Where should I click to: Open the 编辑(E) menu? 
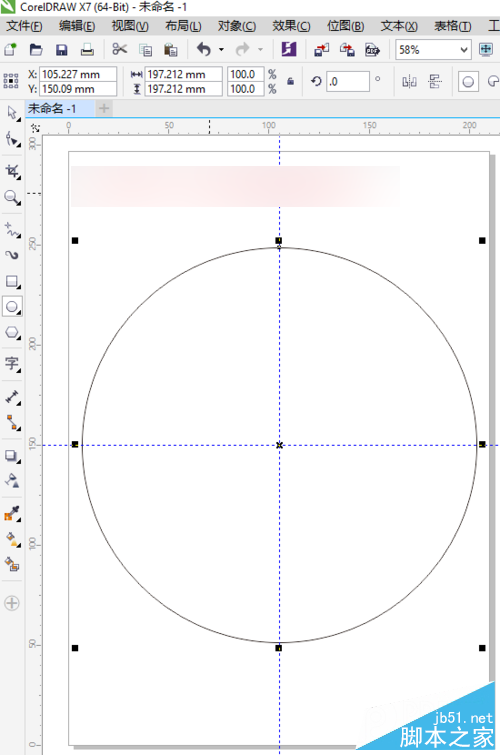tap(77, 26)
